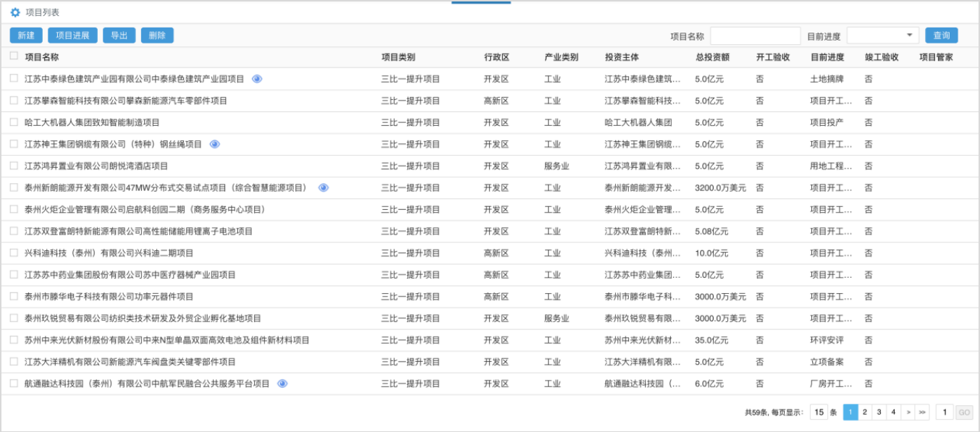Viewport: 980px width, 432px height.
Task: Select the 兴科迪二期项目 row checkbox
Action: tap(14, 253)
